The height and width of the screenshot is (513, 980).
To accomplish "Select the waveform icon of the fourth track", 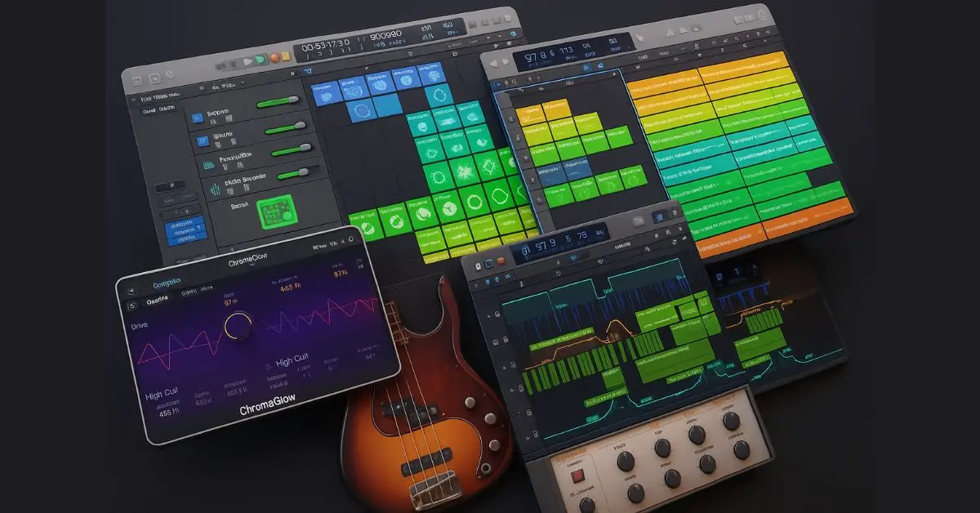I will point(215,189).
